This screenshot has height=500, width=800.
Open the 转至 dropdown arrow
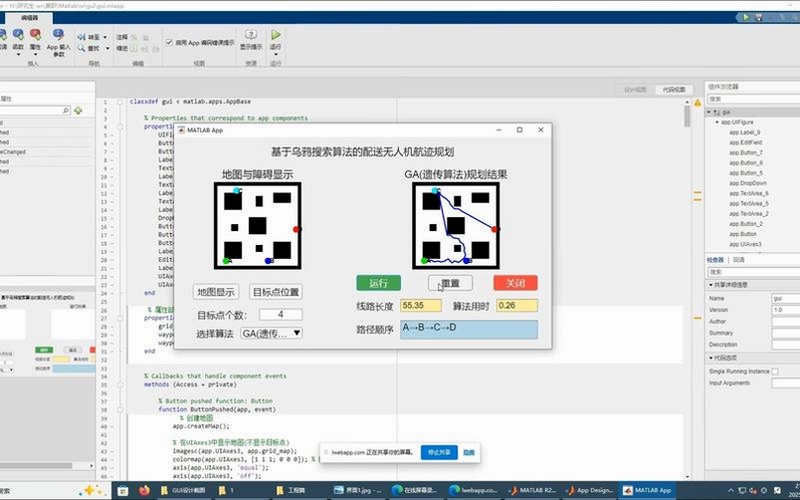105,37
